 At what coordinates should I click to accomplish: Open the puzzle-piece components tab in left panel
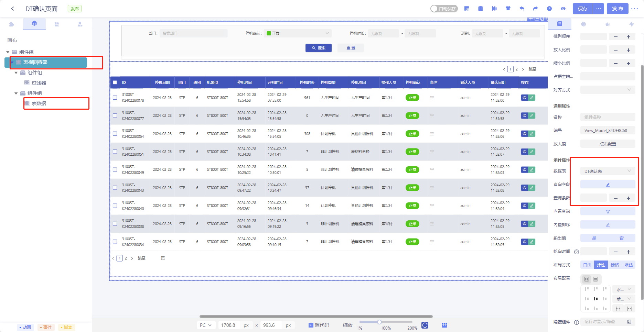click(x=12, y=24)
